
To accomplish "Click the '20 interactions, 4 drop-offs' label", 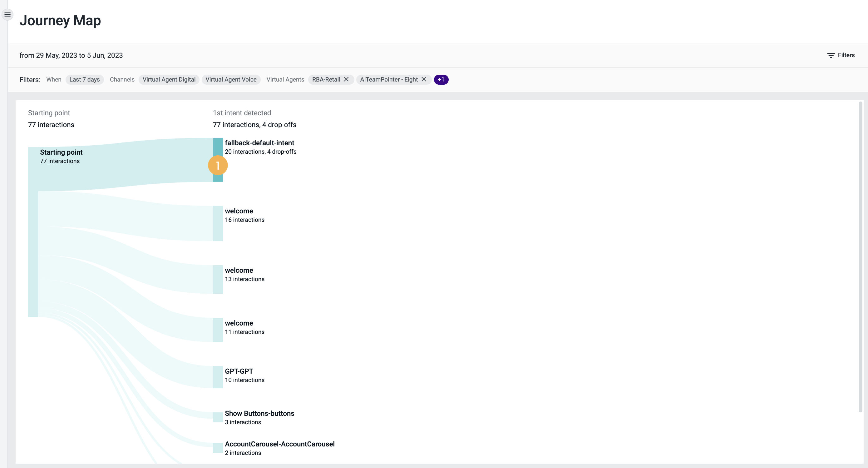I will 260,152.
